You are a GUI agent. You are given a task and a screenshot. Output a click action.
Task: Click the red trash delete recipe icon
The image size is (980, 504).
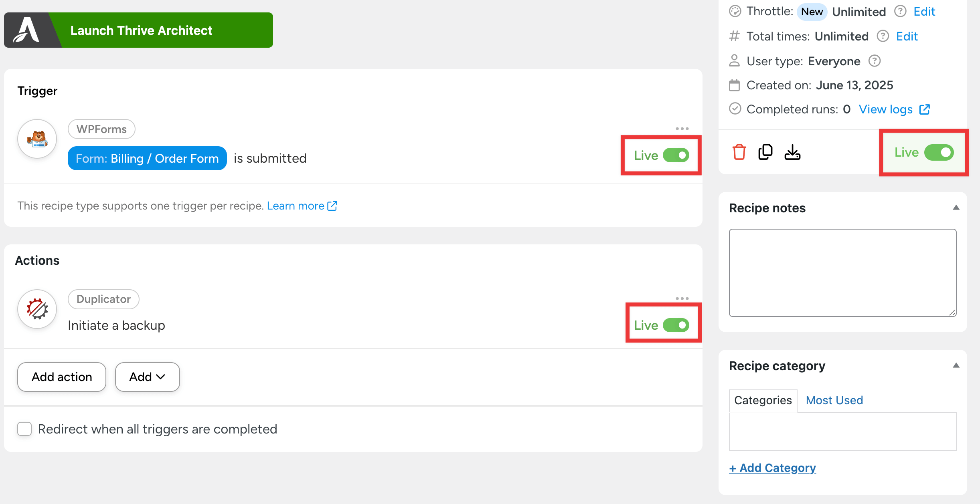pos(739,152)
